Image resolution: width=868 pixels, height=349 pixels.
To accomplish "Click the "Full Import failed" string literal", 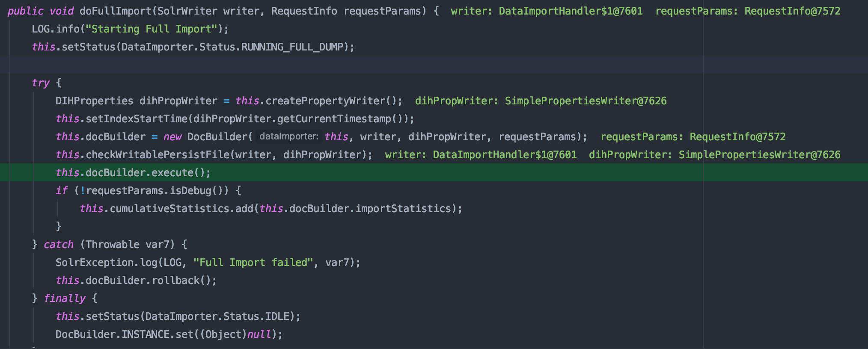I will click(x=253, y=263).
